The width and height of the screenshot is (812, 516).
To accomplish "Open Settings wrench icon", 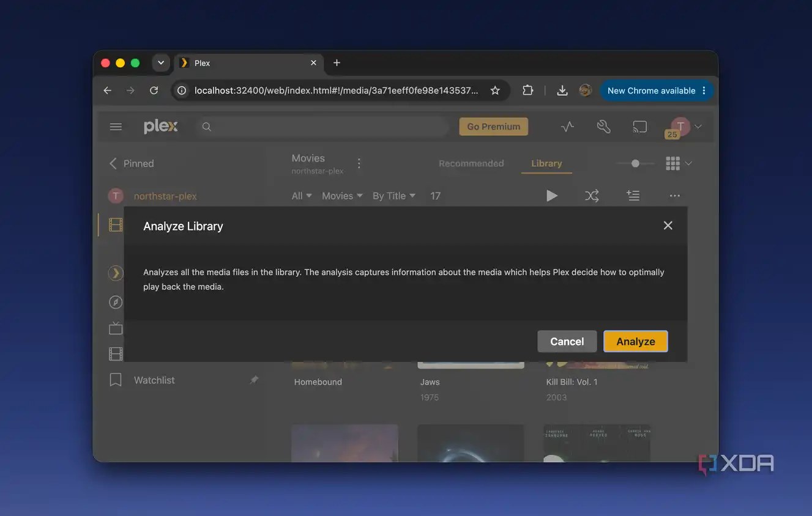I will point(603,127).
